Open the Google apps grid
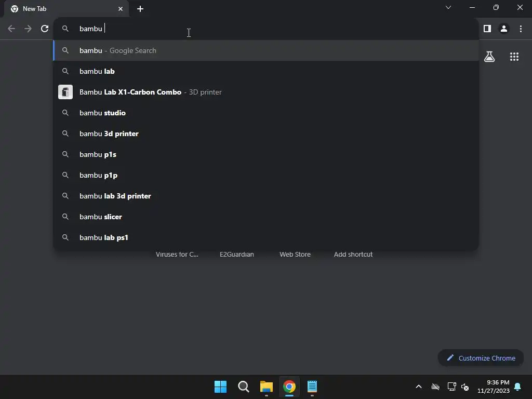This screenshot has width=532, height=399. point(514,57)
